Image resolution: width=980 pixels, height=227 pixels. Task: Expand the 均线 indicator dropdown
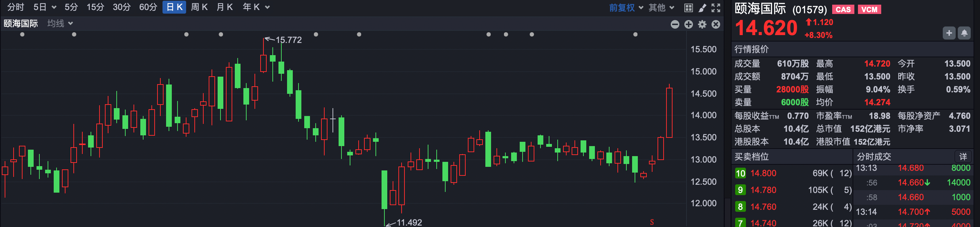(x=60, y=24)
